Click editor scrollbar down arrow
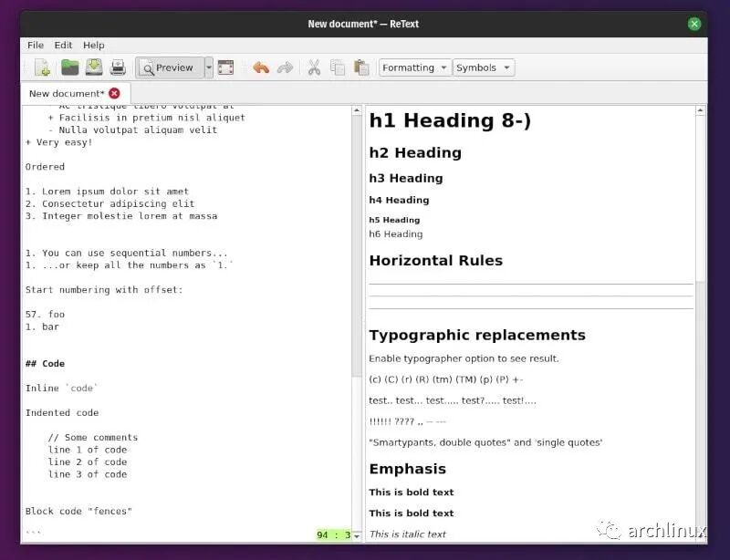Screen dimensions: 730x560 click(357, 536)
